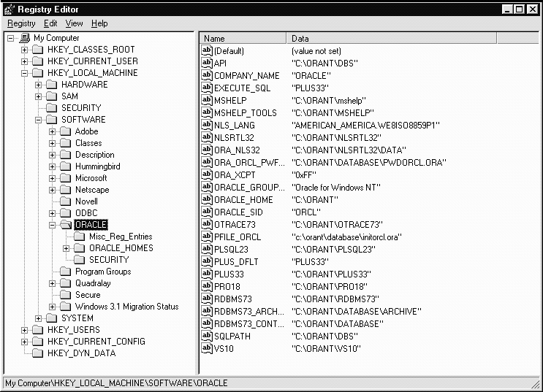The width and height of the screenshot is (543, 392).
Task: Click the folder icon next to HKEY_DYN_DATA
Action: (38, 353)
